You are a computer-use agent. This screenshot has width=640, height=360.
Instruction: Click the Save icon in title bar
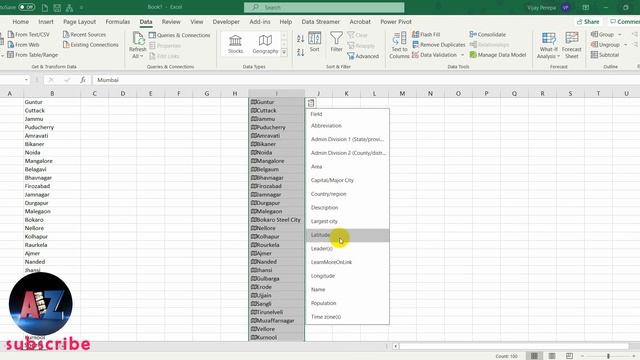[57, 8]
